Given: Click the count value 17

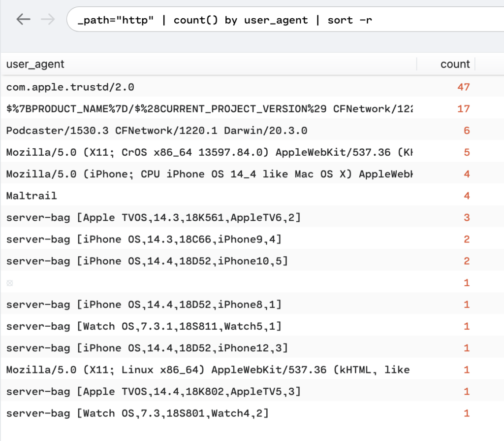Looking at the screenshot, I should point(463,109).
